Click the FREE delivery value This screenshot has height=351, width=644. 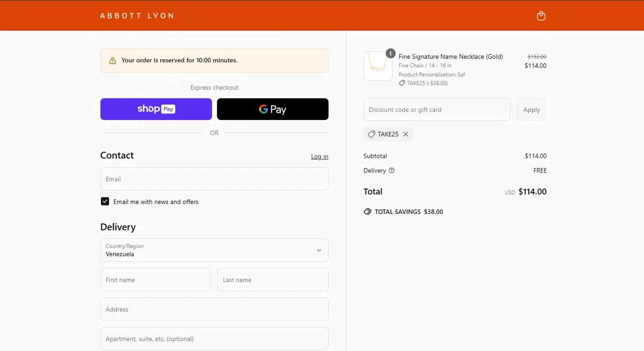pos(540,171)
